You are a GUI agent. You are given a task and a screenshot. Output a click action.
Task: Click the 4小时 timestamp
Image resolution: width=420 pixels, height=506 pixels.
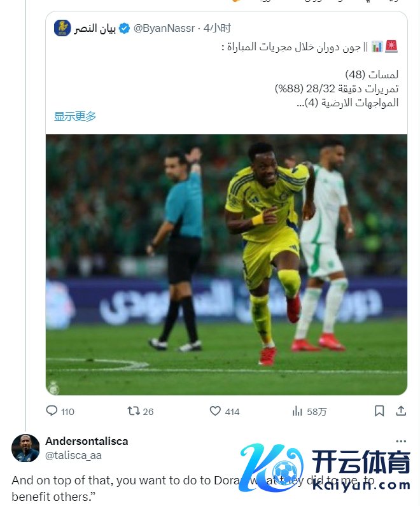[x=217, y=29]
